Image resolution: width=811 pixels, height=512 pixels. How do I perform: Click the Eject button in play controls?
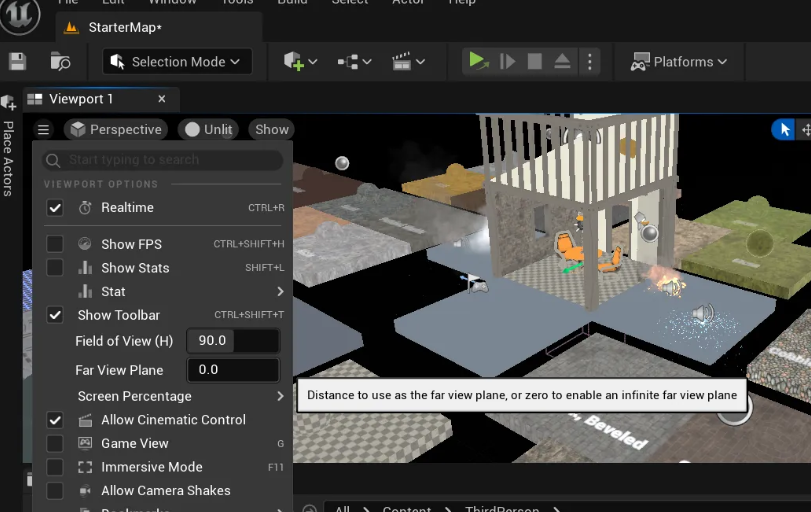(x=562, y=62)
